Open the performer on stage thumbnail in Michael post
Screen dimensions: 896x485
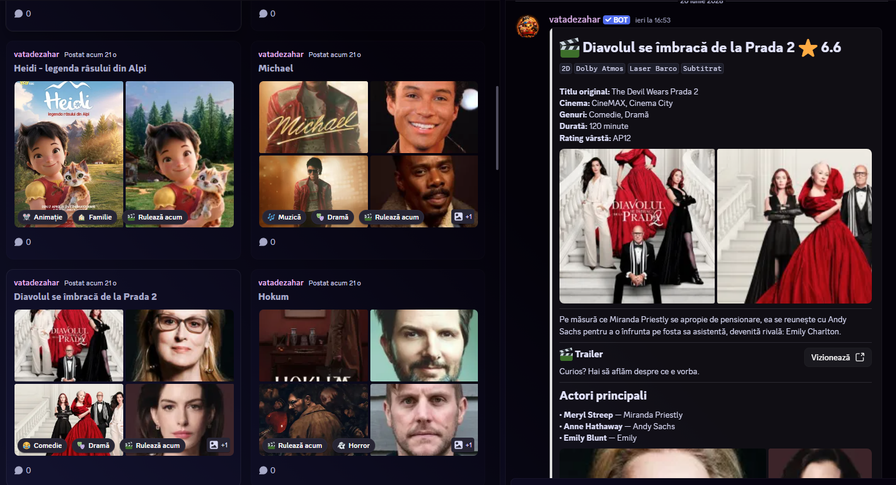313,191
